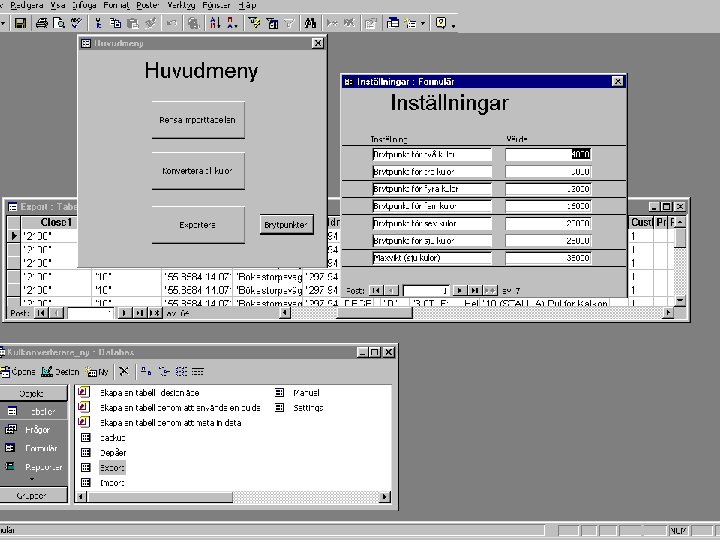720x540 pixels.
Task: Sort ascending with the A-Z icon
Action: pyautogui.click(x=215, y=23)
